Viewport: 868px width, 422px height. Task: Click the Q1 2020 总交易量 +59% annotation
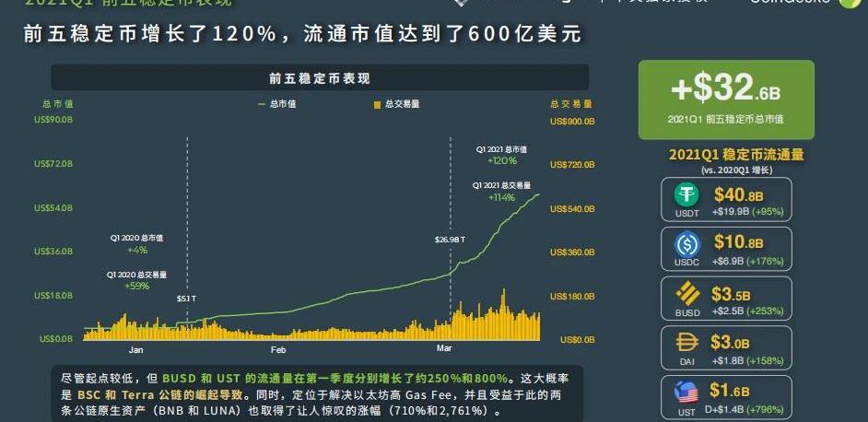coord(136,280)
